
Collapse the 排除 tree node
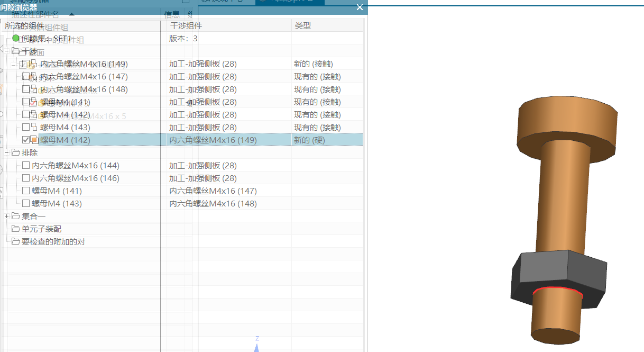6,152
